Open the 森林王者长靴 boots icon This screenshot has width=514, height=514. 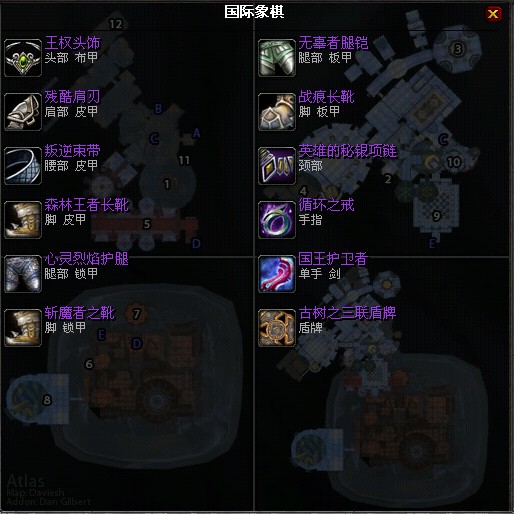(x=23, y=220)
